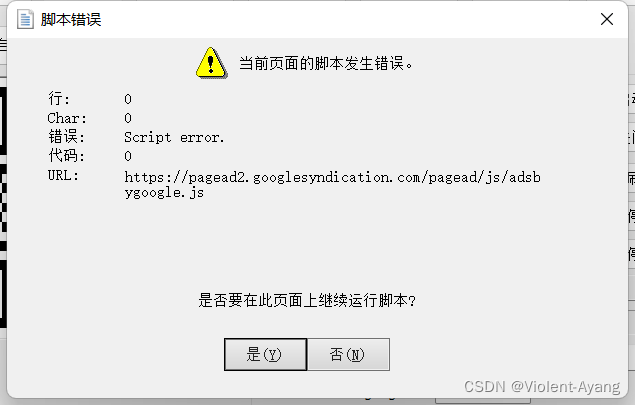The height and width of the screenshot is (405, 635).
Task: Click the QR code fragment behind the dialog
Action: tap(3, 207)
